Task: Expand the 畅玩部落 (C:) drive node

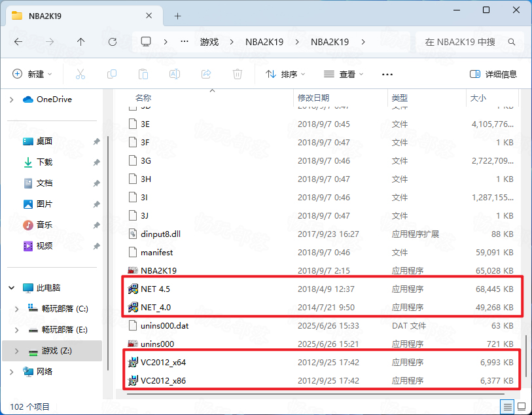Action: pyautogui.click(x=16, y=309)
